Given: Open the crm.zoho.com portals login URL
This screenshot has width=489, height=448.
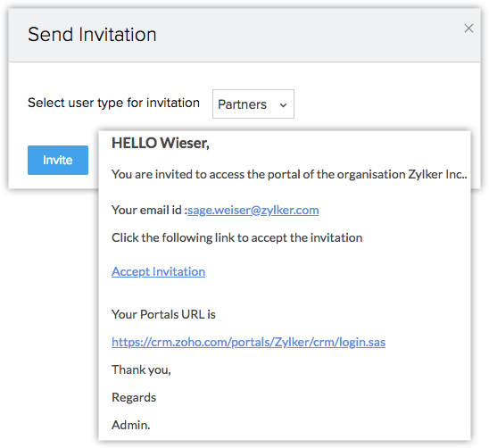Looking at the screenshot, I should point(249,342).
